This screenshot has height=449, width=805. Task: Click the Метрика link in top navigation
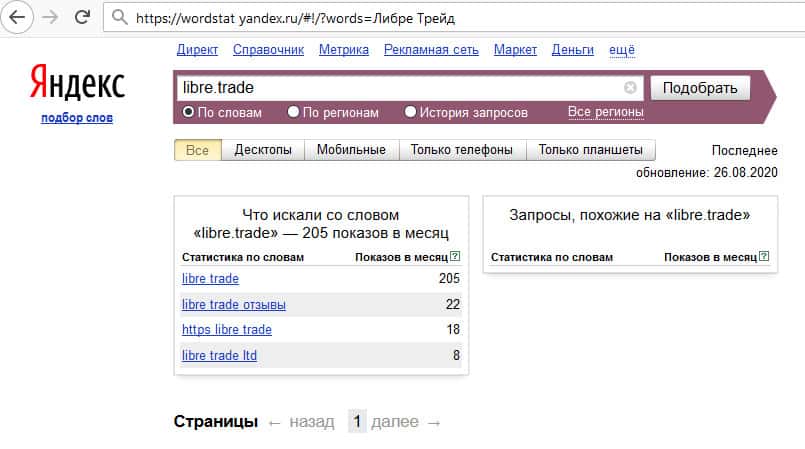[343, 50]
